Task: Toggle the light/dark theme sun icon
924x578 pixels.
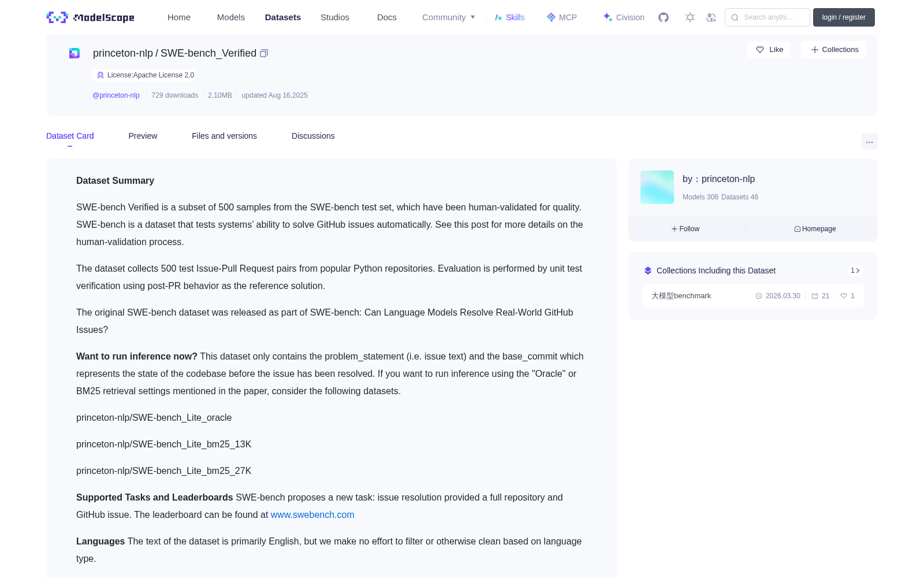Action: (690, 17)
